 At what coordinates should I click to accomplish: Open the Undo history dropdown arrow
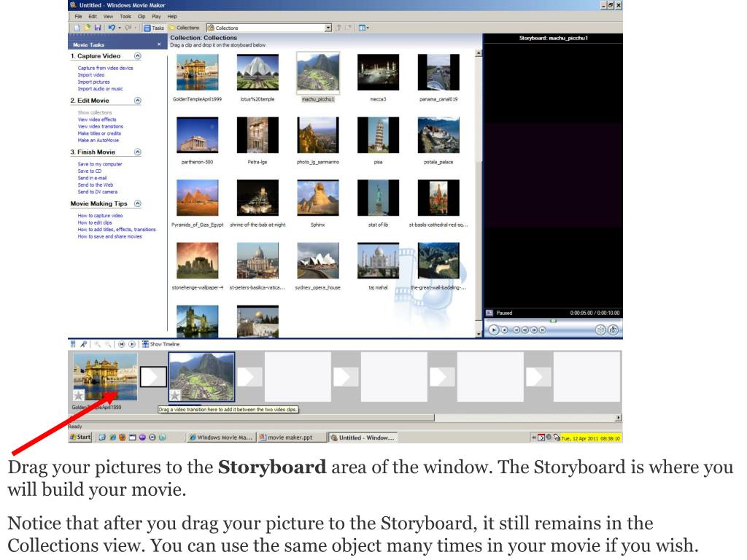click(120, 28)
